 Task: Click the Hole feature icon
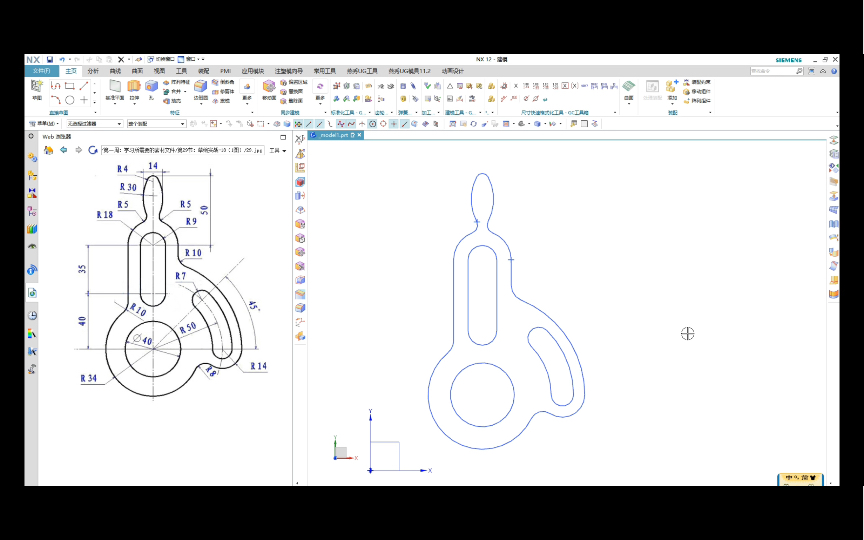[x=152, y=86]
